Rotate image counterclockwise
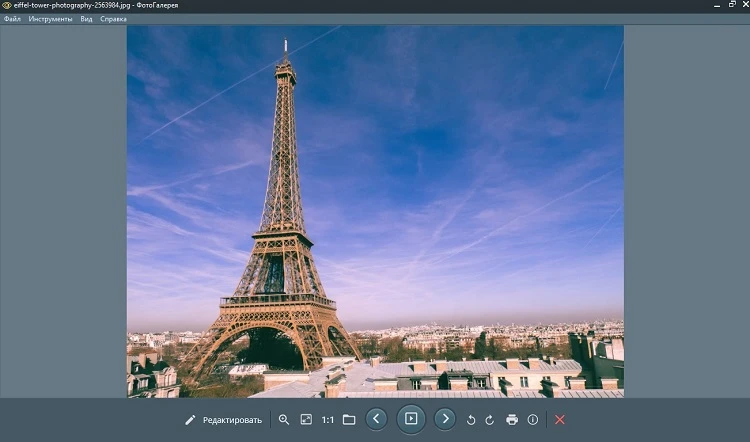The width and height of the screenshot is (750, 442). point(471,420)
